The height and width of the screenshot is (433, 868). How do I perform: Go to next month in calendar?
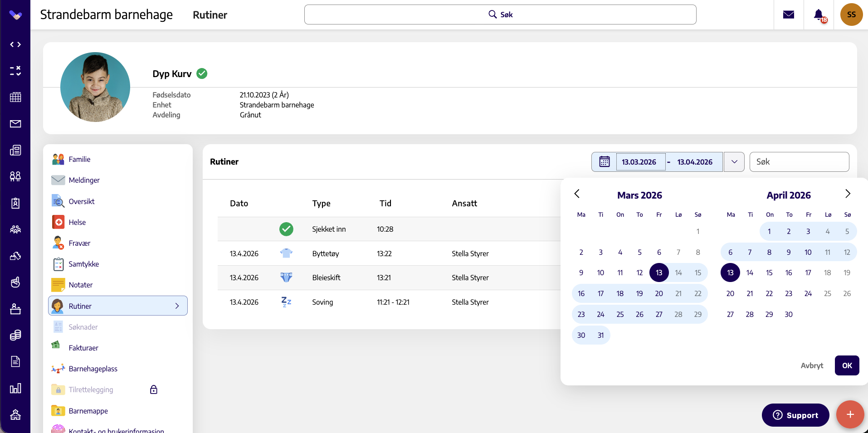coord(848,194)
